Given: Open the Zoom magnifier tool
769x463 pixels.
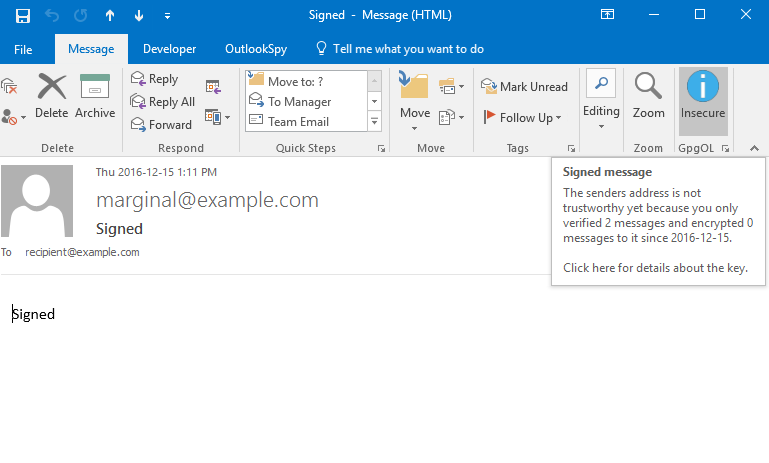Looking at the screenshot, I should 648,96.
